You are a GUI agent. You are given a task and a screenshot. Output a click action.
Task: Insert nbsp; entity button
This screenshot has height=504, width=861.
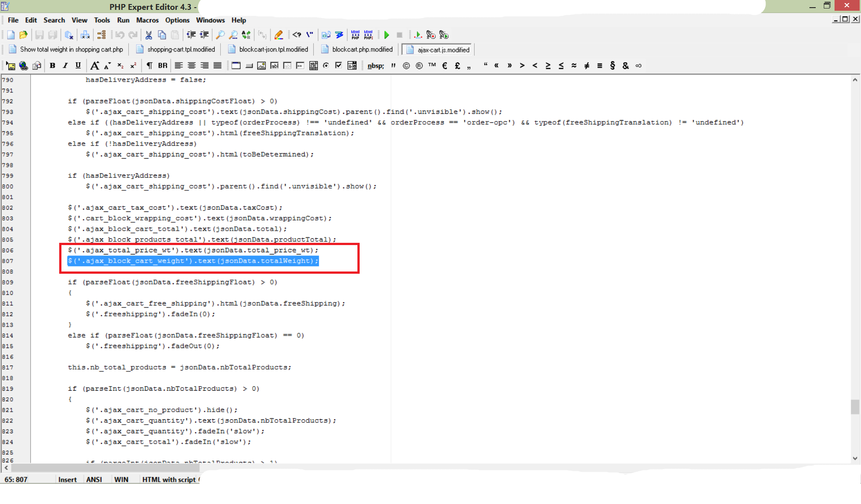(375, 66)
